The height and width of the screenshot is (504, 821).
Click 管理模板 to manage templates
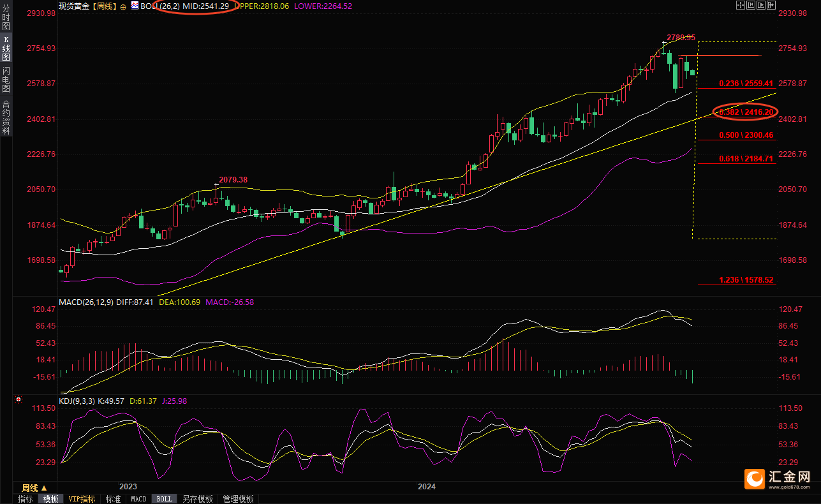click(238, 499)
